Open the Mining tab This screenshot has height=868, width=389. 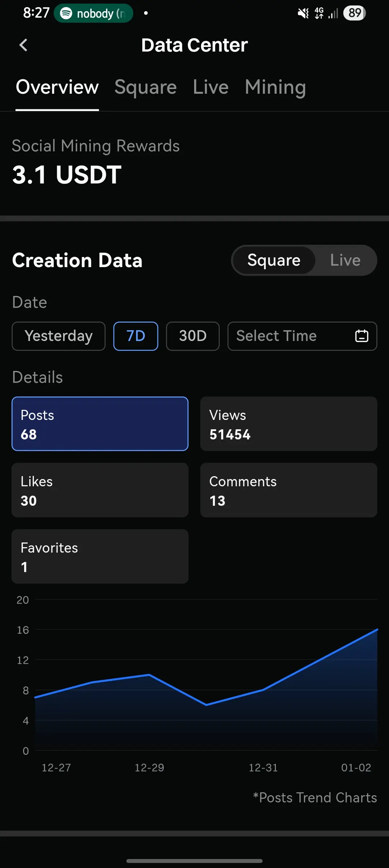[x=275, y=87]
